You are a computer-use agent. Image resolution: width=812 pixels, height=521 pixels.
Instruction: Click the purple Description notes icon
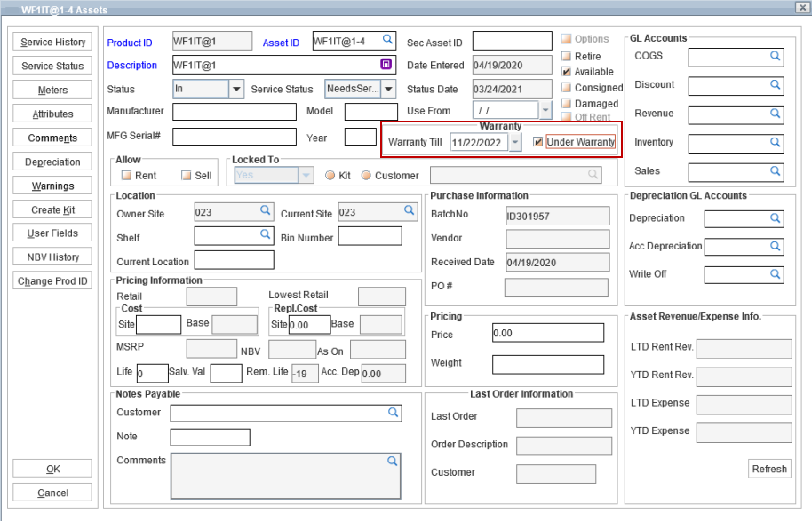[386, 64]
